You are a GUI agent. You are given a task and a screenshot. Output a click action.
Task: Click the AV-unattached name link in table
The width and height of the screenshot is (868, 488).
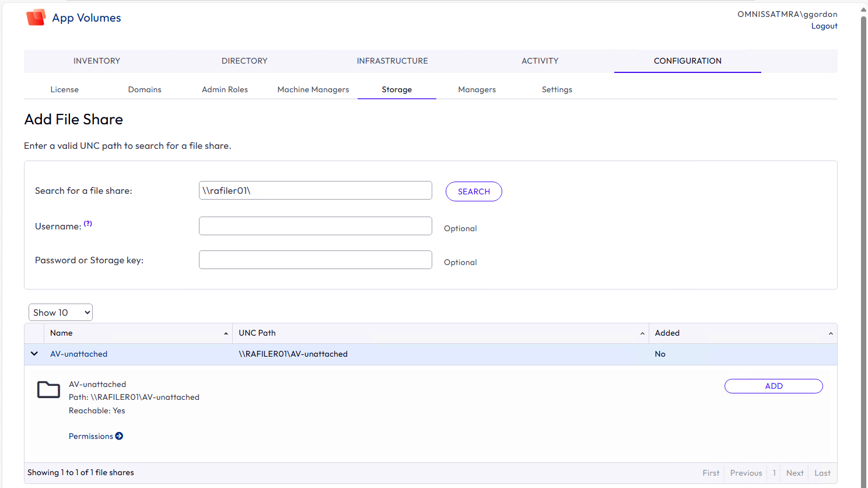79,354
